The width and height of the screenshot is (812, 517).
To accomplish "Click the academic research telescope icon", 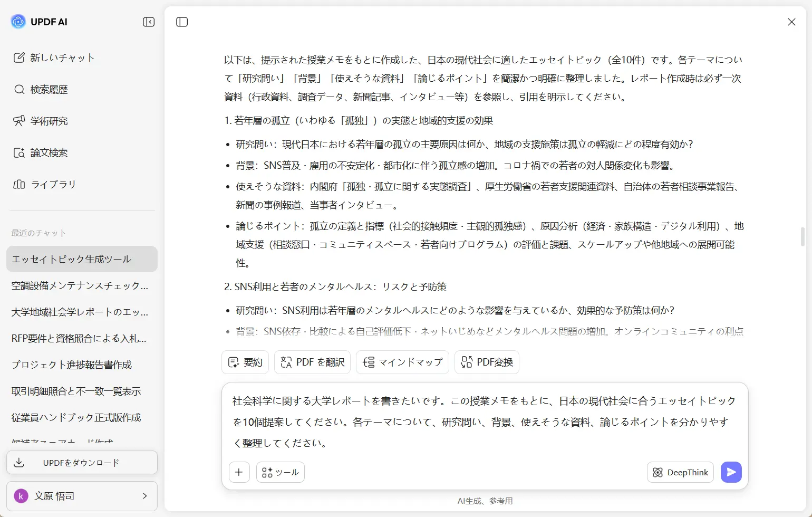I will [x=19, y=121].
